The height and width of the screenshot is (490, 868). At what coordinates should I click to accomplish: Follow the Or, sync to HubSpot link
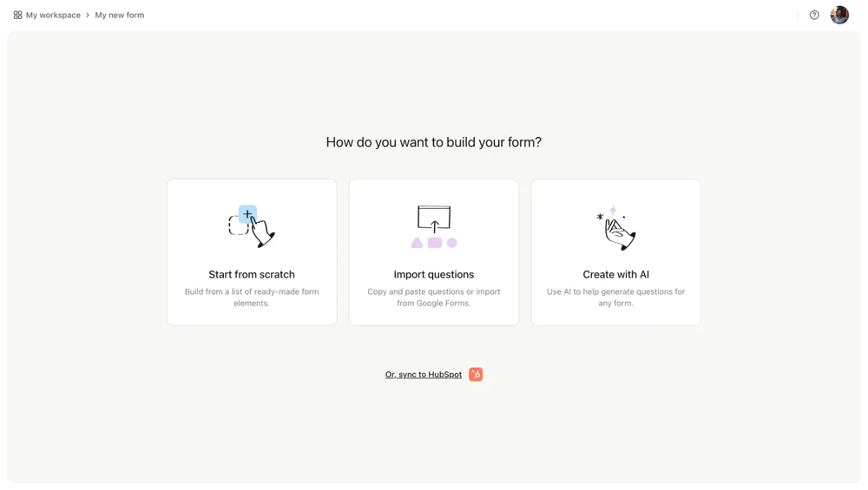[x=424, y=375]
